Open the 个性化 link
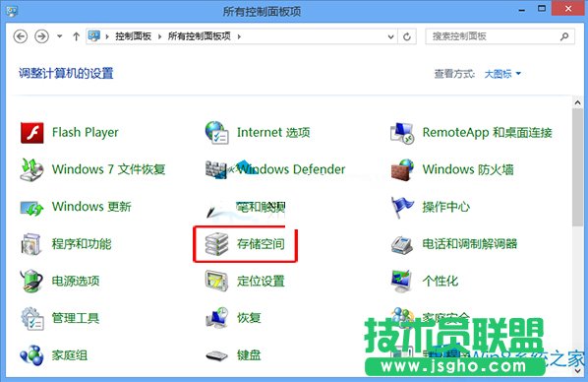This screenshot has width=588, height=382. (x=441, y=281)
